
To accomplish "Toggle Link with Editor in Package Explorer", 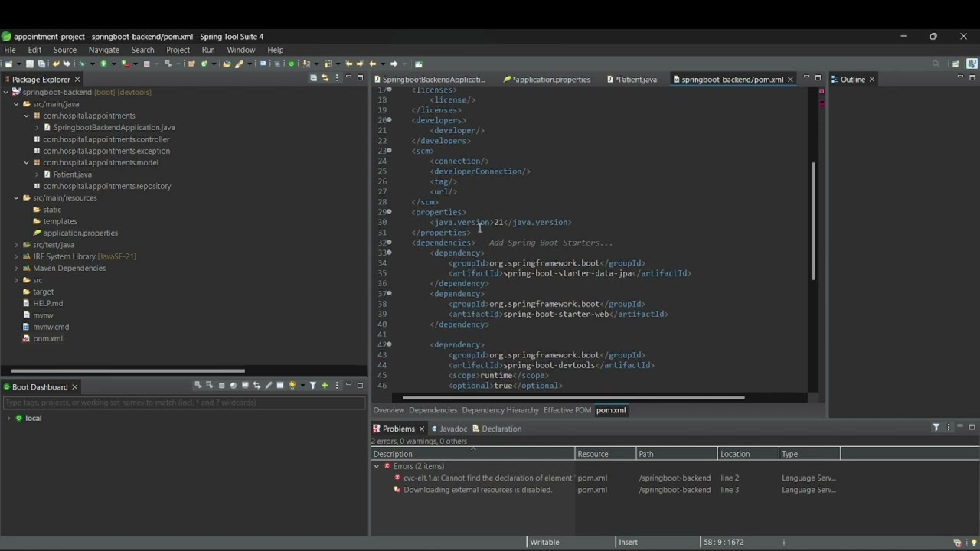I will pos(325,78).
